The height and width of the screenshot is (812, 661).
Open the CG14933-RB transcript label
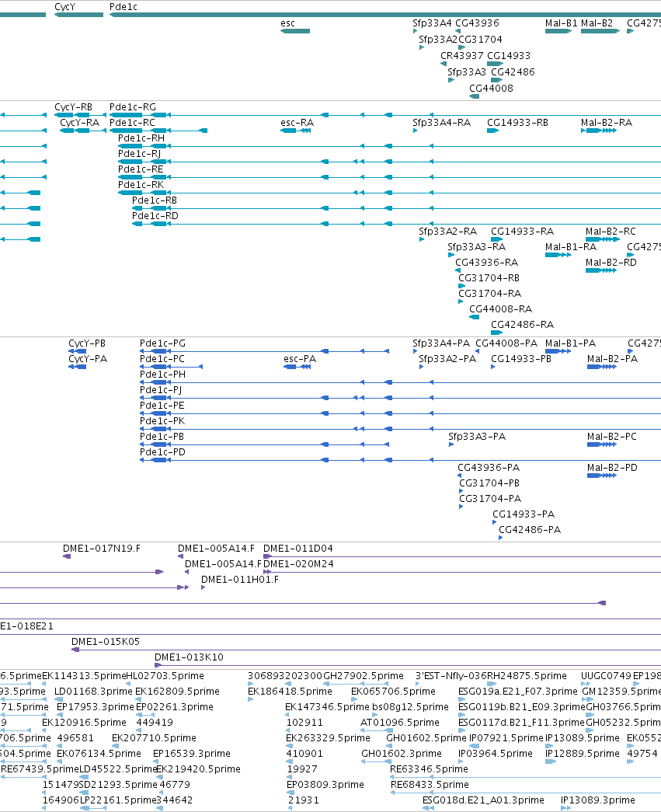pos(517,123)
